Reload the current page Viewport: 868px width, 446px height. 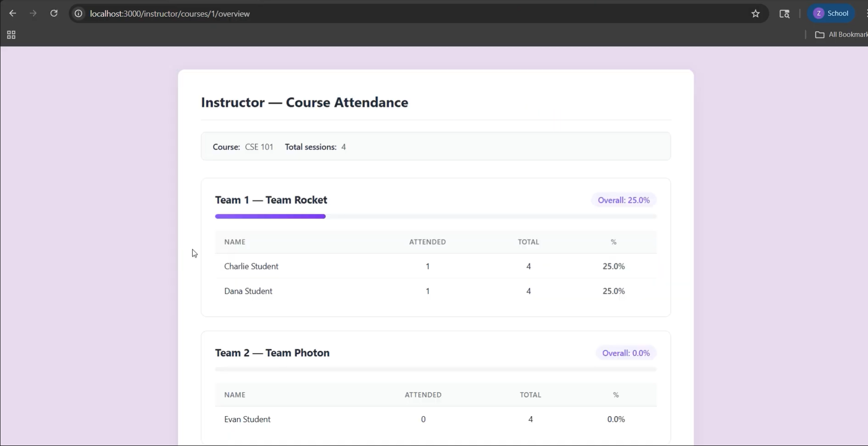click(54, 13)
